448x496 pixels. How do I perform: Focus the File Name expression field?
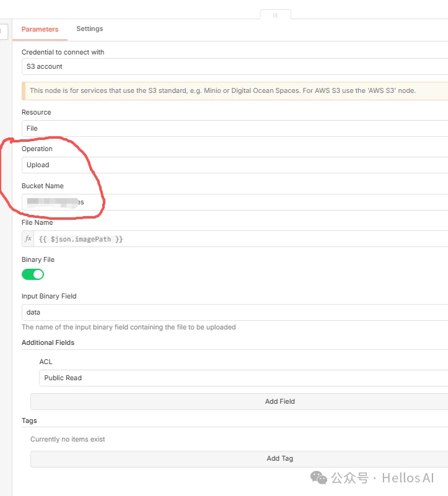point(242,239)
